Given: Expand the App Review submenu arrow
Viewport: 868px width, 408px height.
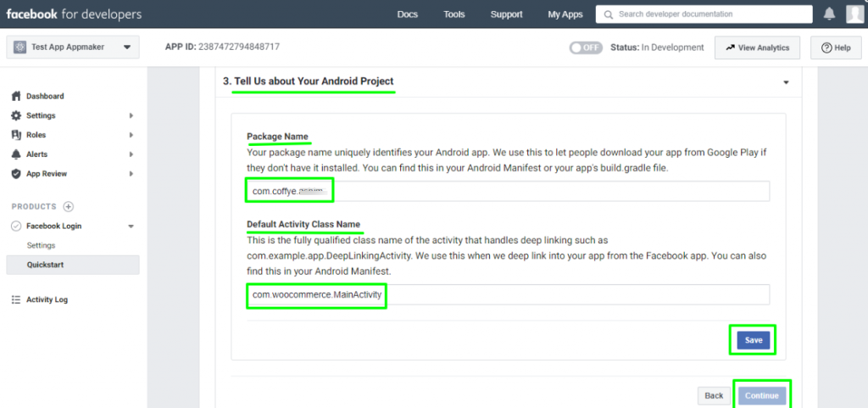Looking at the screenshot, I should [x=131, y=174].
